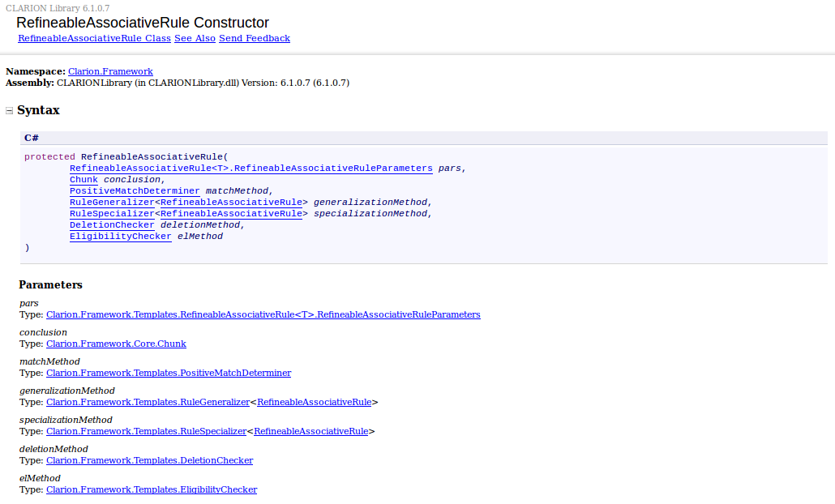
Task: Open RuleGeneralizer link in the syntax code
Action: pos(111,202)
